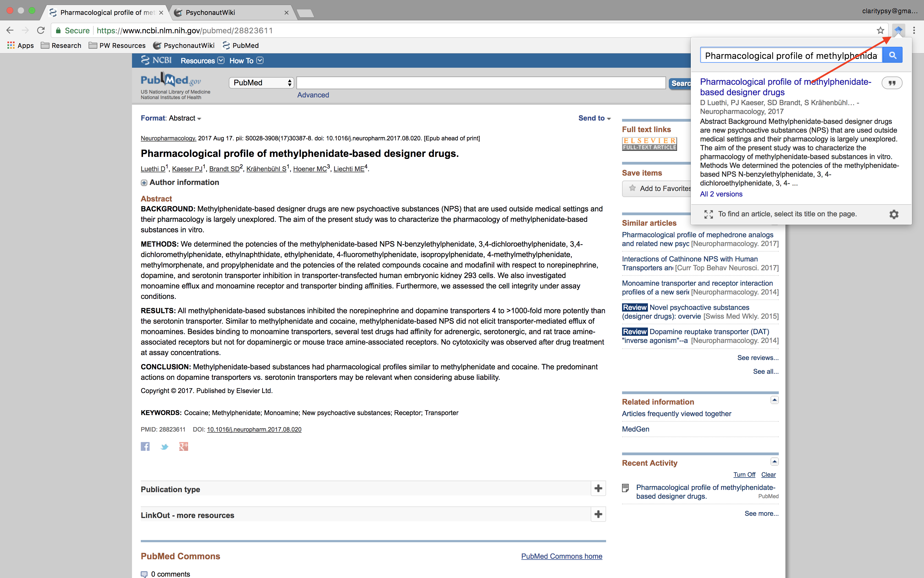Open the Neuropharmacology journal link
924x578 pixels.
tap(168, 138)
